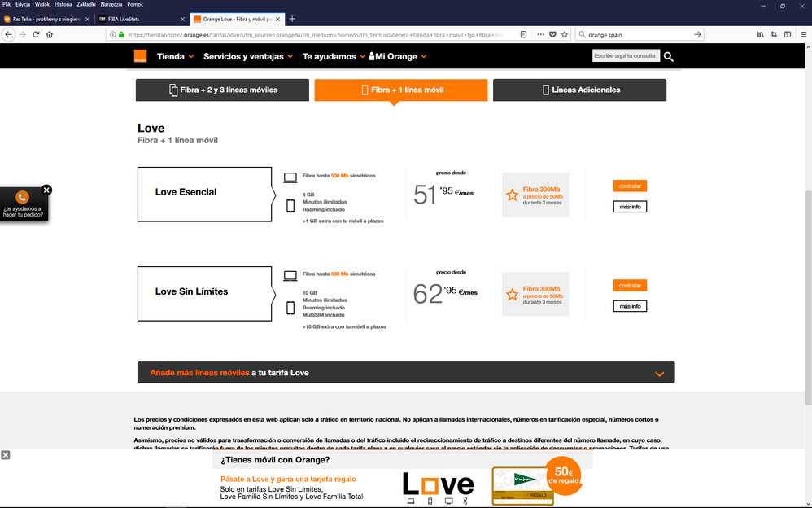Click the address bar URL
This screenshot has width=812, height=508.
point(316,35)
